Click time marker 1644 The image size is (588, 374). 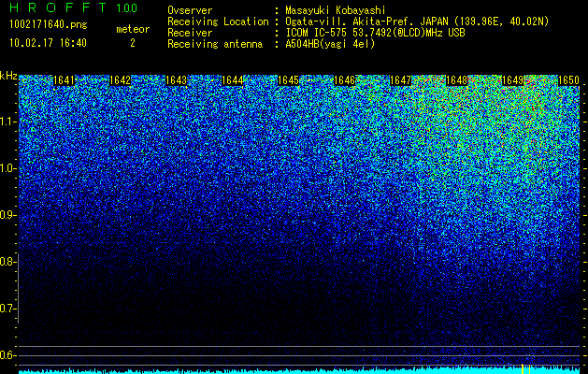pyautogui.click(x=233, y=80)
